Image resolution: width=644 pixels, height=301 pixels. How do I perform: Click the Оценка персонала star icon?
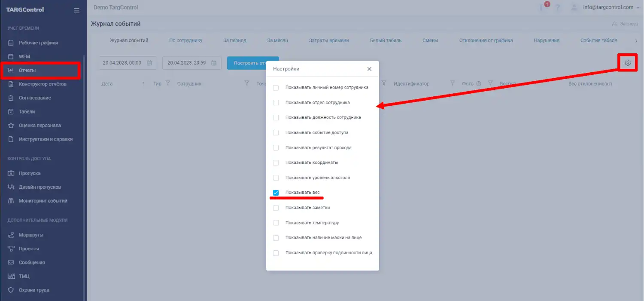click(x=11, y=125)
